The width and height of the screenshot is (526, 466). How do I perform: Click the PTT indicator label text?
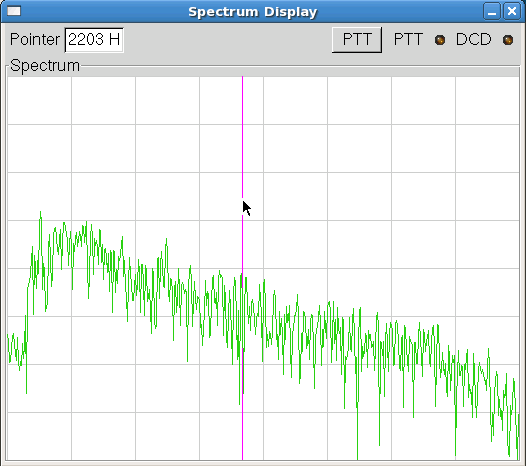point(408,40)
